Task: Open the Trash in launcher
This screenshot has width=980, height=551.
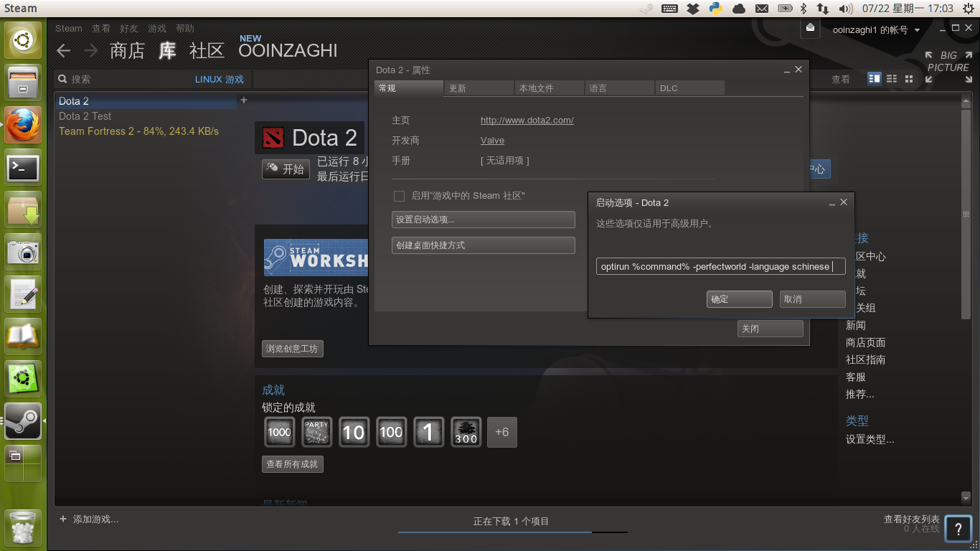Action: click(23, 527)
